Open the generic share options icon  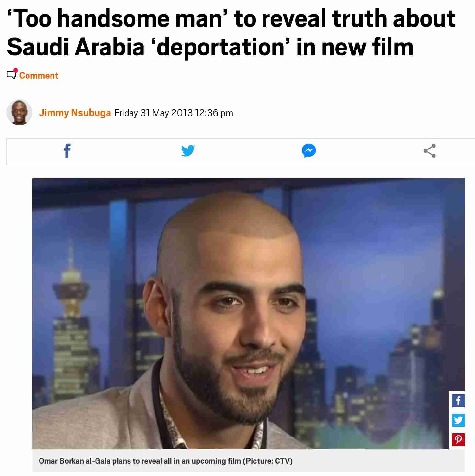(x=430, y=151)
